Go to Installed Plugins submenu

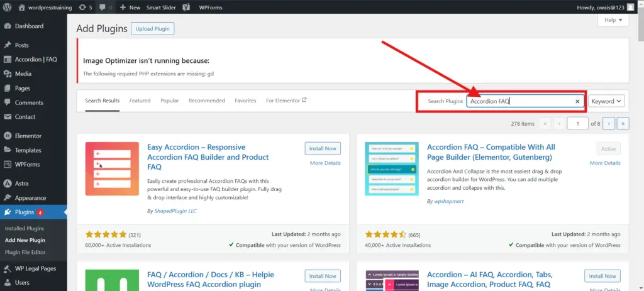point(25,228)
